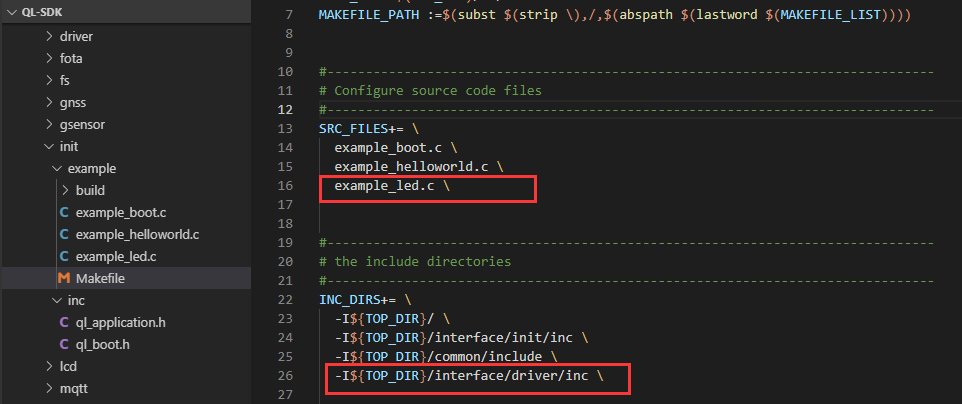Select the gsensor folder

(x=82, y=124)
